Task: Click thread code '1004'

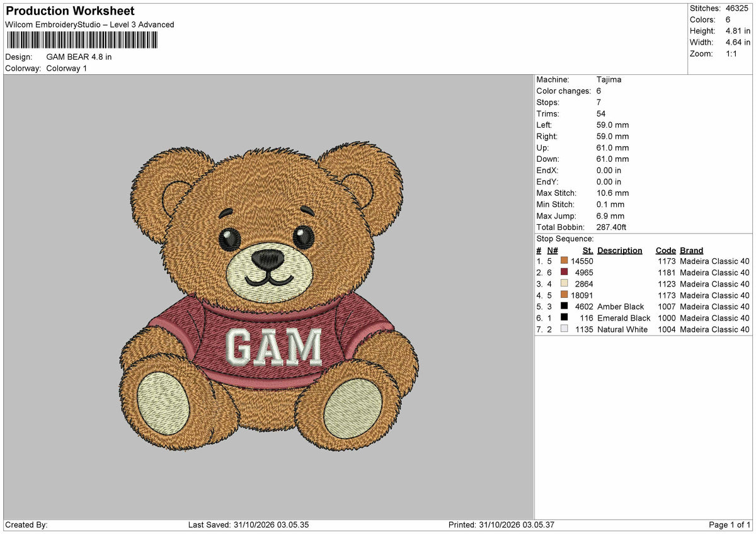Action: [667, 329]
